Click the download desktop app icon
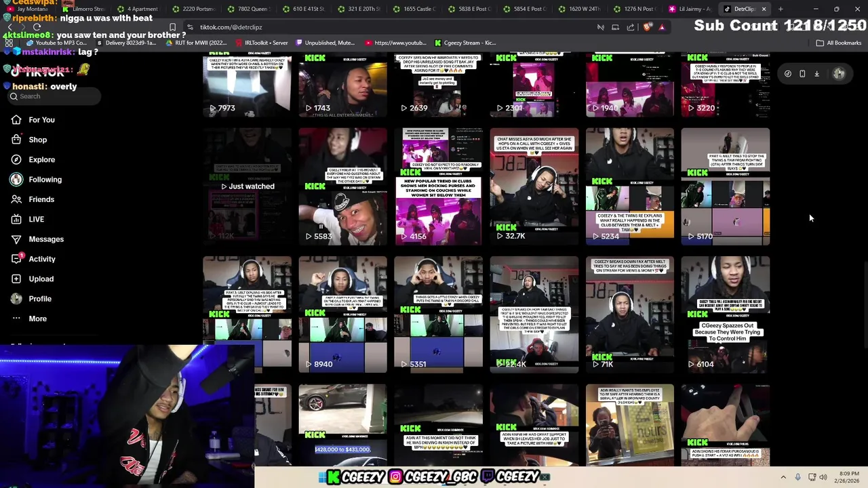 [x=816, y=74]
